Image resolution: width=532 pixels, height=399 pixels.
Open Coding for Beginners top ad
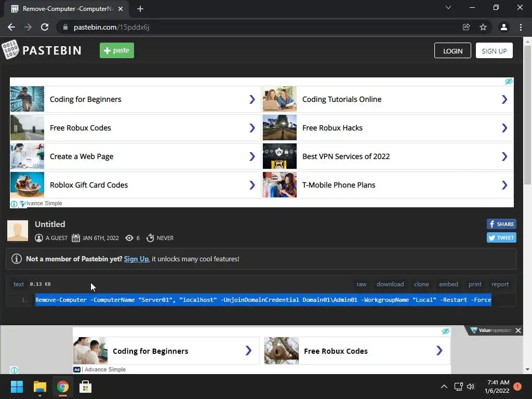135,99
